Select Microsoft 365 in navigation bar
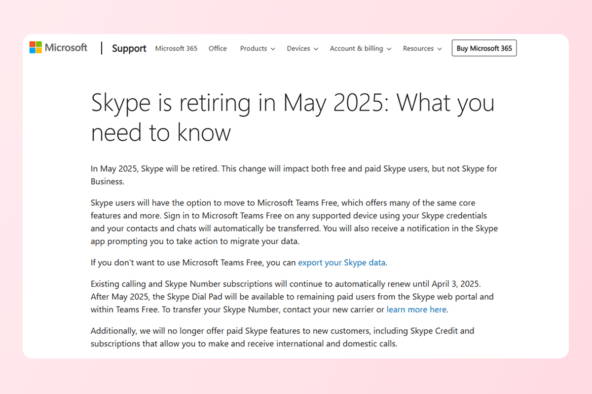Viewport: 592px width, 394px height. [176, 48]
